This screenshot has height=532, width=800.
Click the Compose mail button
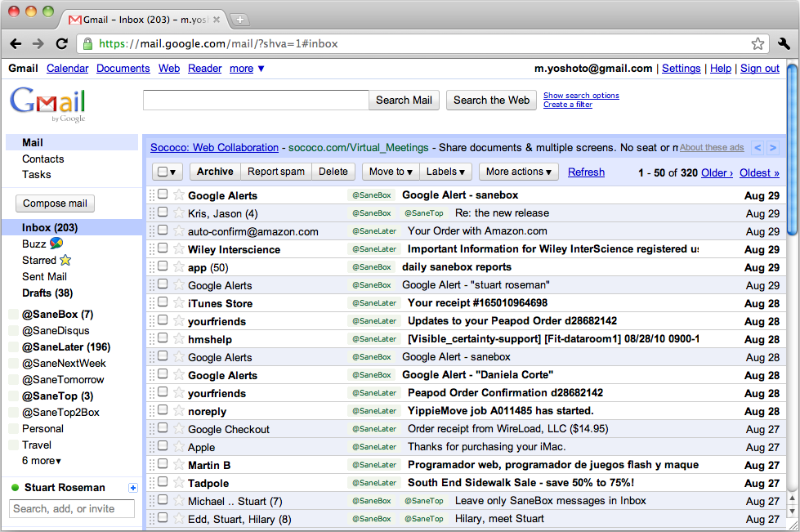[55, 203]
